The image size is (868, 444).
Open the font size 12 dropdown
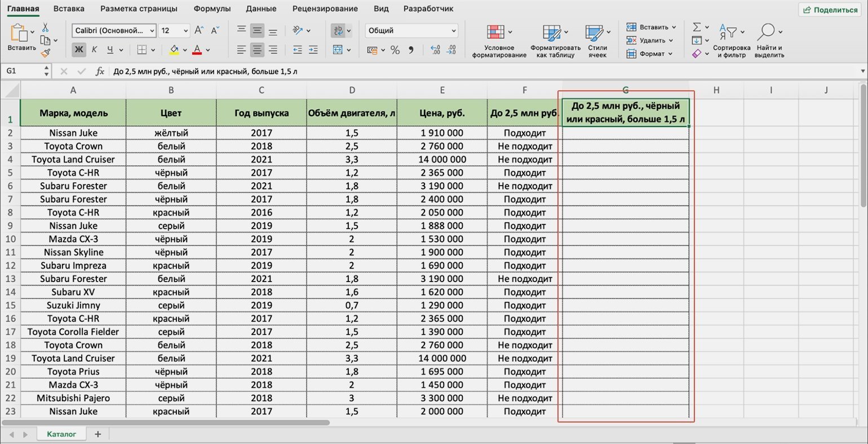(174, 30)
